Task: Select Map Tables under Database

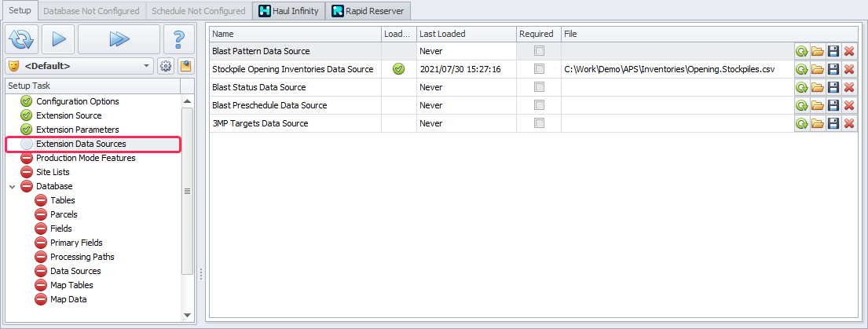Action: coord(71,285)
